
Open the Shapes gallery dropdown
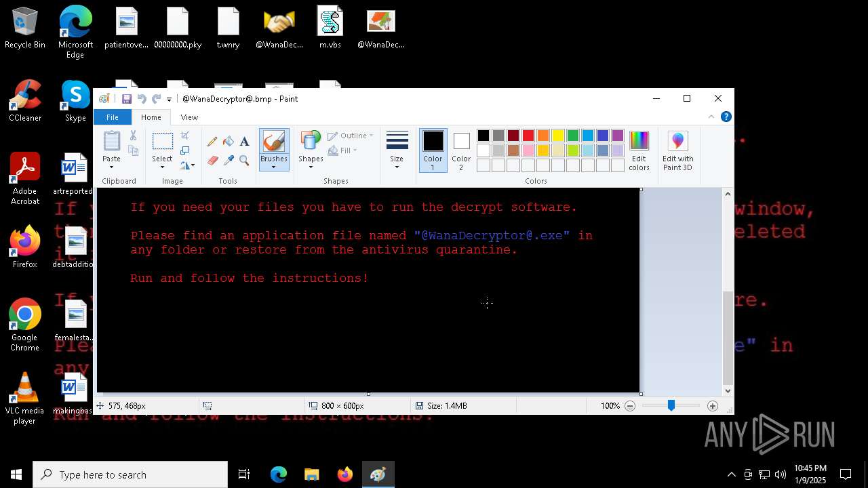point(311,150)
